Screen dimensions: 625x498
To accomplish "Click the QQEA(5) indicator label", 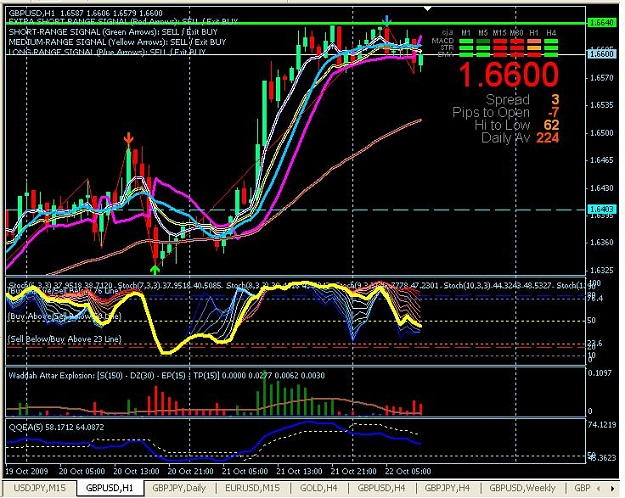I will pyautogui.click(x=56, y=427).
